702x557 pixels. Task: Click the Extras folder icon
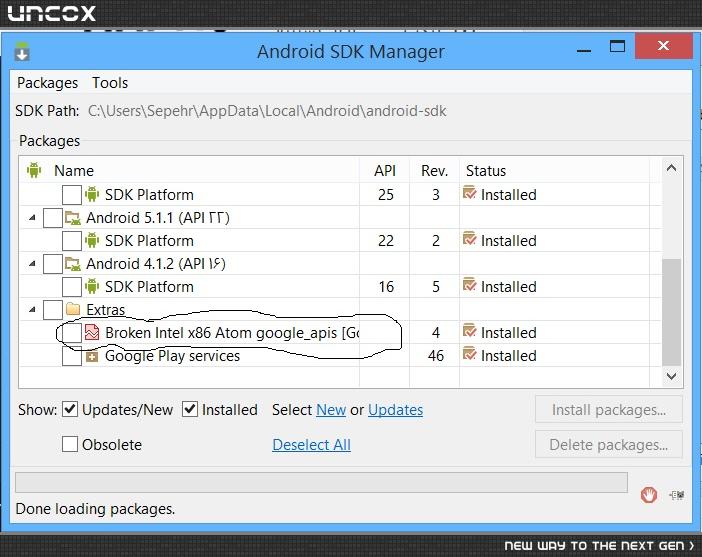73,309
